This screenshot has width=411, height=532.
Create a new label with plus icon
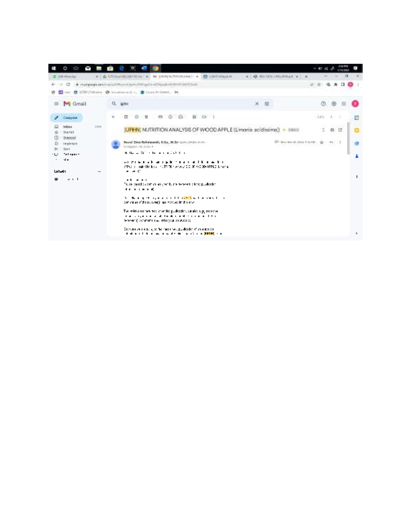click(99, 171)
